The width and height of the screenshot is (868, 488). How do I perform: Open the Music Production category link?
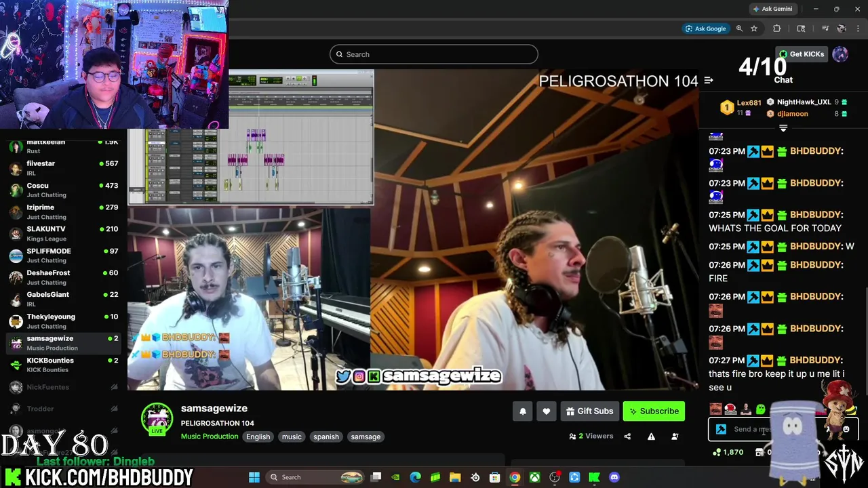point(210,436)
